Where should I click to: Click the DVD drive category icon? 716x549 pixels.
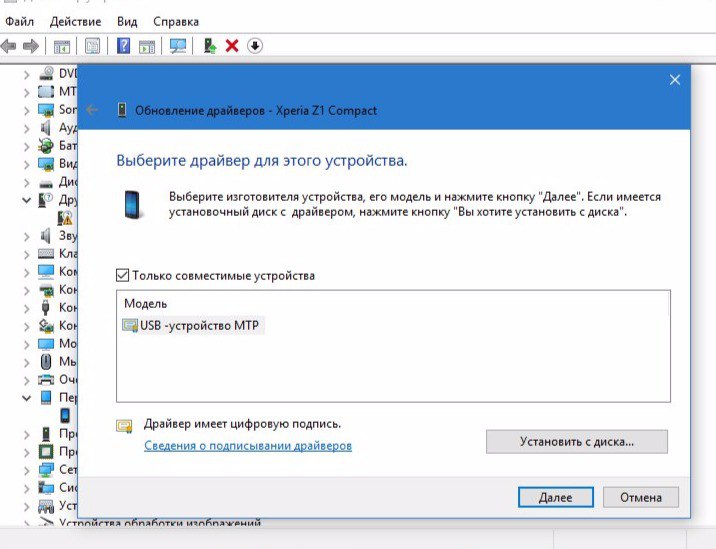(46, 74)
